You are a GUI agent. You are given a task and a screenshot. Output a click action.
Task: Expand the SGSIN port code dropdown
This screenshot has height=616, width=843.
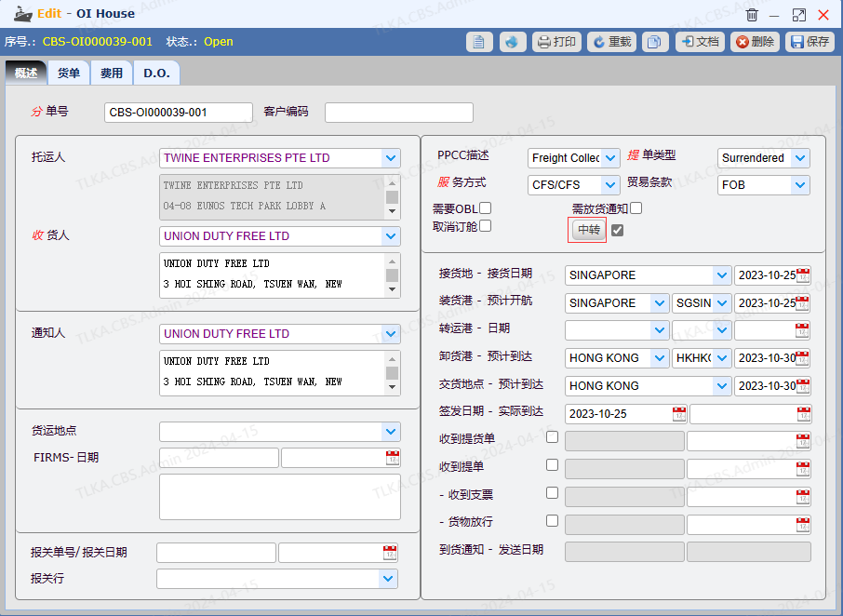pos(721,303)
